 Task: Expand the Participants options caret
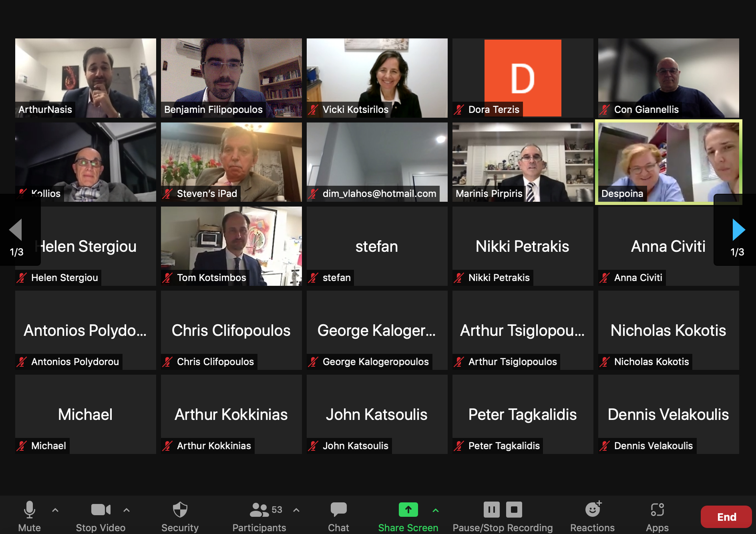[296, 510]
